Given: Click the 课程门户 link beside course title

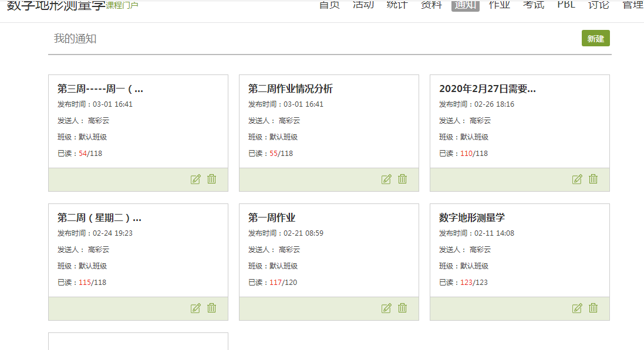Looking at the screenshot, I should tap(122, 6).
